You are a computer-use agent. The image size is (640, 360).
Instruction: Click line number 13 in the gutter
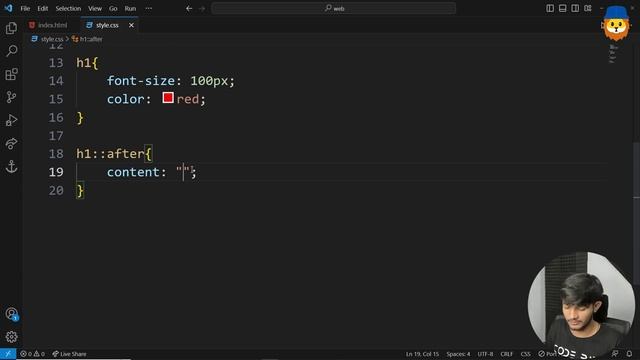pos(56,63)
